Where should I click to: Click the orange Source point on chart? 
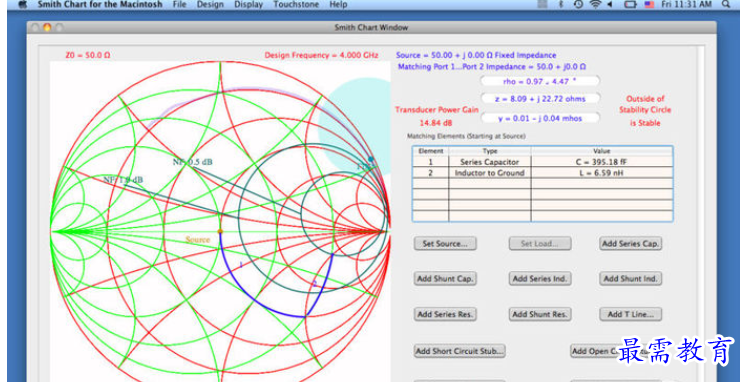[x=220, y=231]
